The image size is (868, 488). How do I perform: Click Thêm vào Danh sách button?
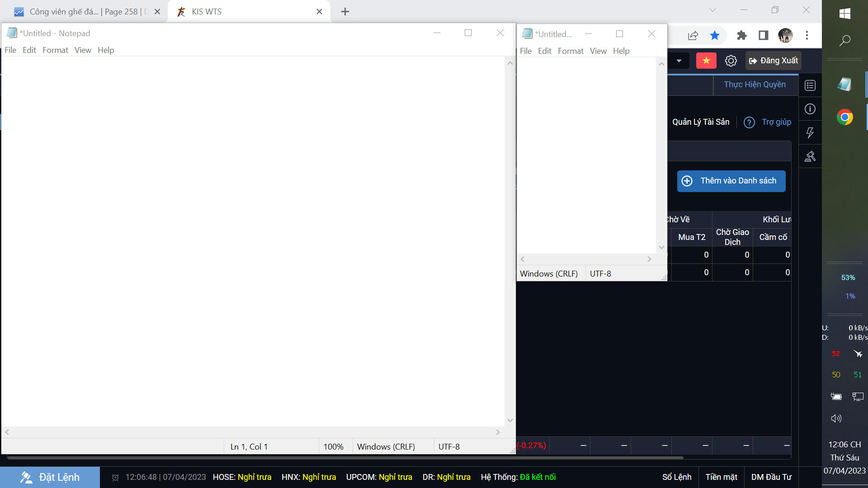tap(731, 181)
